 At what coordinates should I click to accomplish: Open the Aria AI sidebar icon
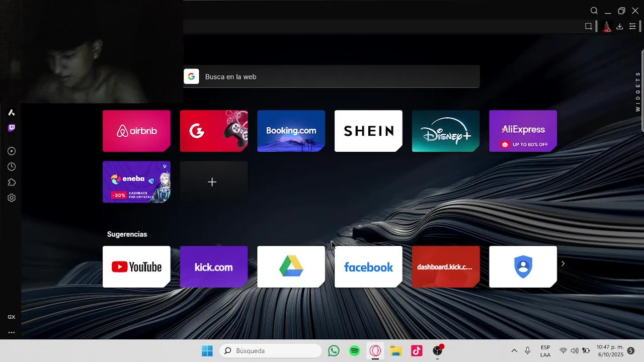click(11, 113)
